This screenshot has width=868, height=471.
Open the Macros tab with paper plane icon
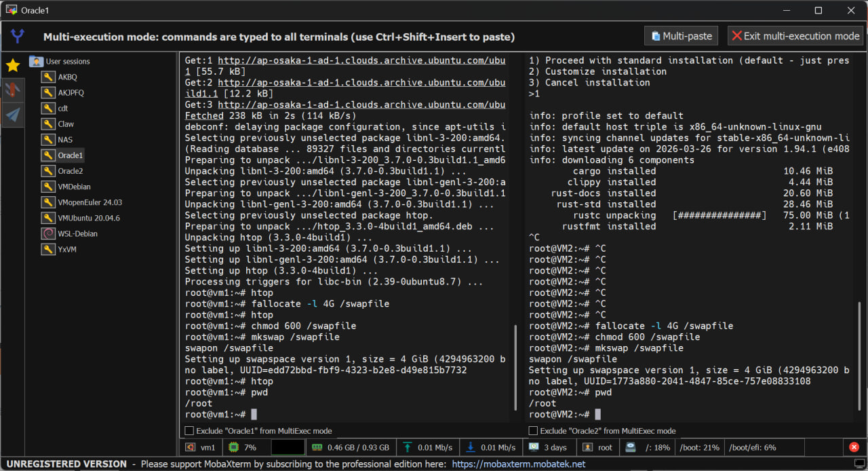[12, 115]
